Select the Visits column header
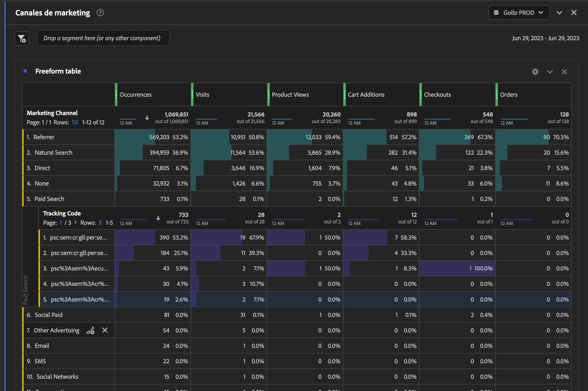This screenshot has width=588, height=391. (x=203, y=95)
